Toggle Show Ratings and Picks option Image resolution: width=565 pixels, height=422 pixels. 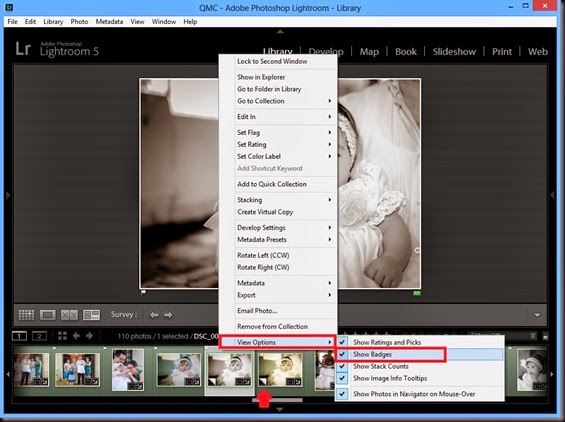[x=420, y=342]
